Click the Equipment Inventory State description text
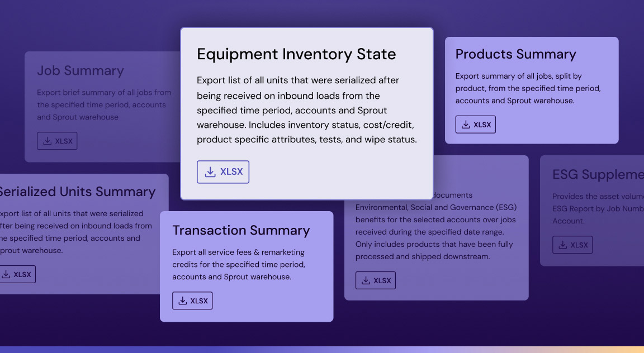Viewport: 644px width, 353px height. pos(306,110)
